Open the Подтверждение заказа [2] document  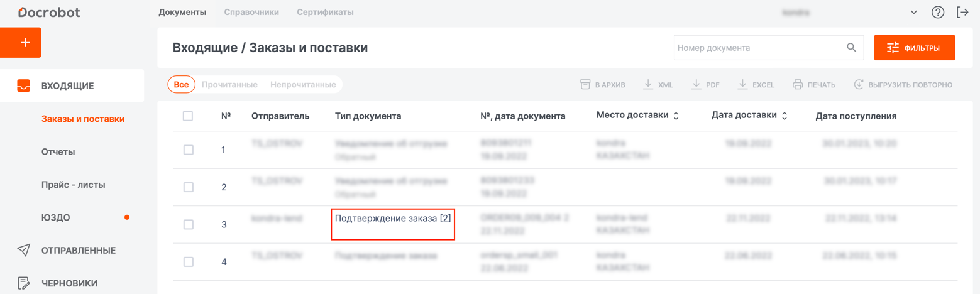pyautogui.click(x=392, y=219)
